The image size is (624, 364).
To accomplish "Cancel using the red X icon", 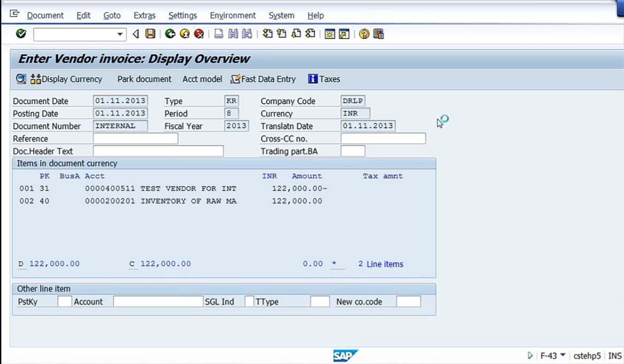I will pyautogui.click(x=199, y=34).
